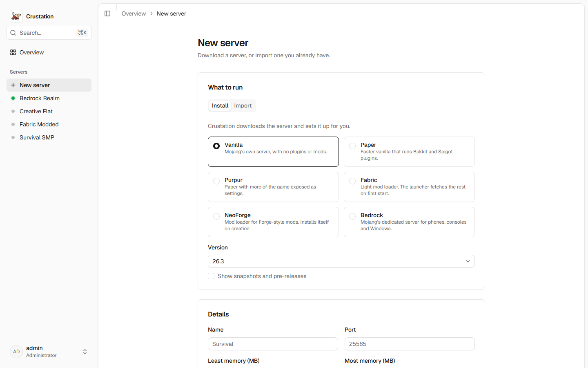Open the Creative Flat server
The image size is (588, 368).
tap(49, 111)
